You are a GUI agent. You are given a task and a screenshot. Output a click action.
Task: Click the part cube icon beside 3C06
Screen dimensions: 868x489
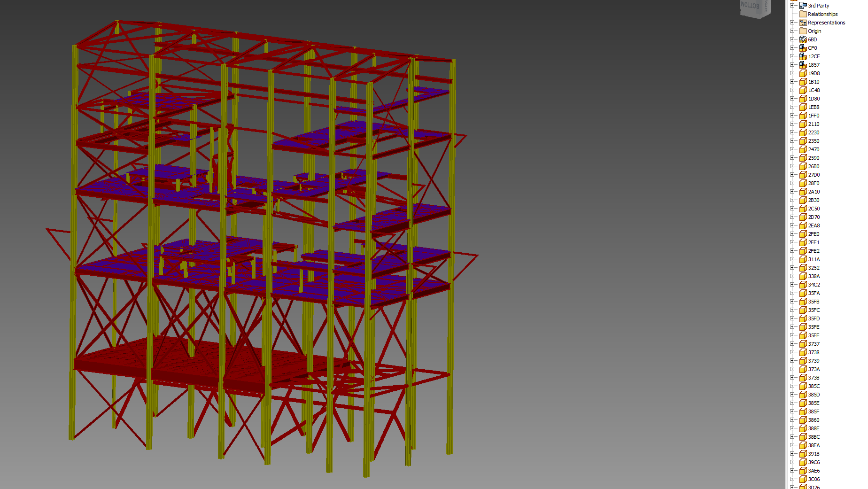pyautogui.click(x=803, y=479)
